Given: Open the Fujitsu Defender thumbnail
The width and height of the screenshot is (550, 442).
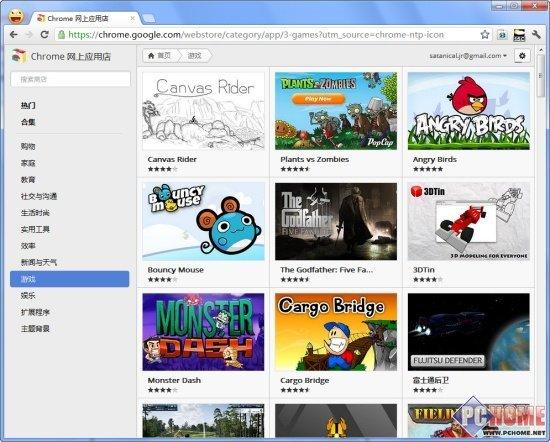Looking at the screenshot, I should tap(469, 332).
